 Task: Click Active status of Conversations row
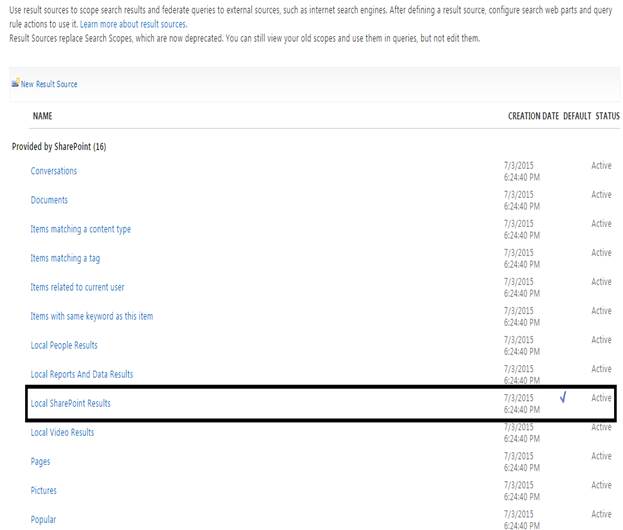click(x=601, y=166)
